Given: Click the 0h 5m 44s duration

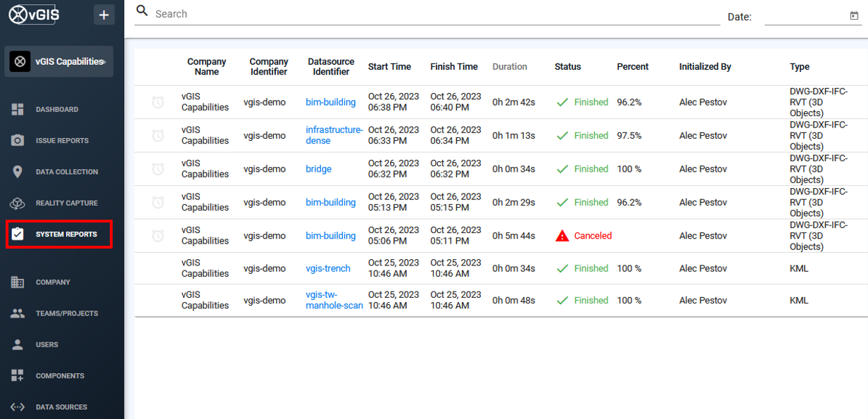Looking at the screenshot, I should click(514, 236).
